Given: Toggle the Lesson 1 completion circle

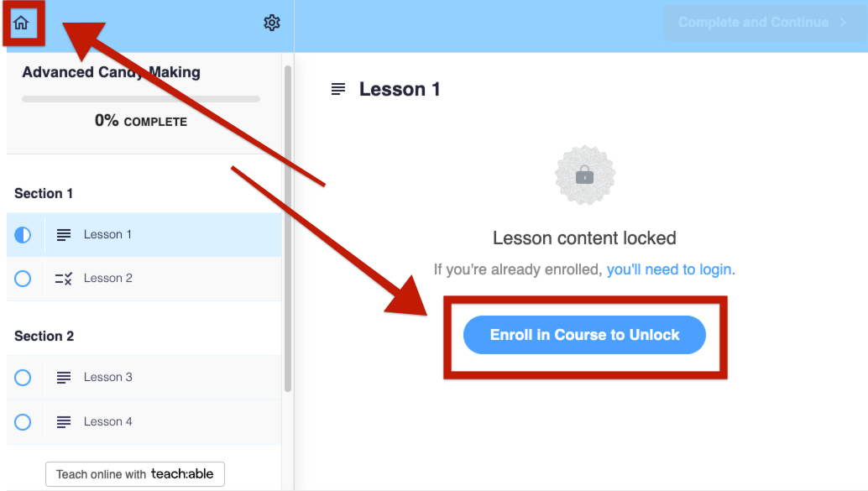Looking at the screenshot, I should [x=23, y=235].
